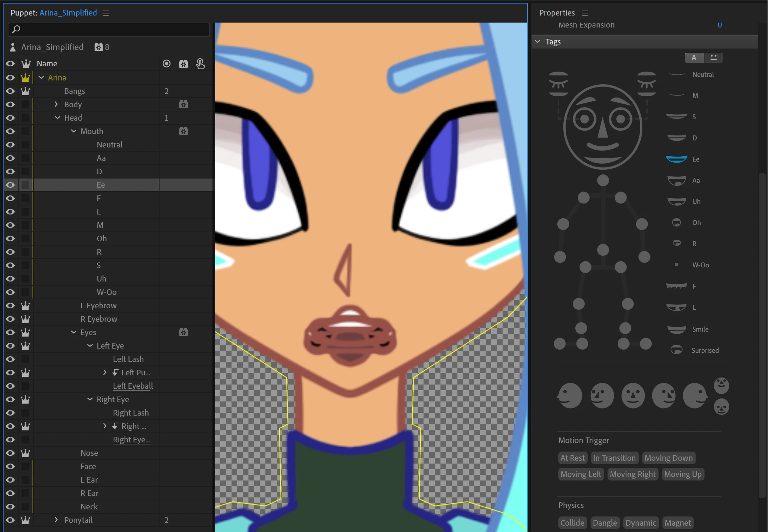Apply the Moving Left motion trigger
Screen dimensions: 768x532
[581, 474]
